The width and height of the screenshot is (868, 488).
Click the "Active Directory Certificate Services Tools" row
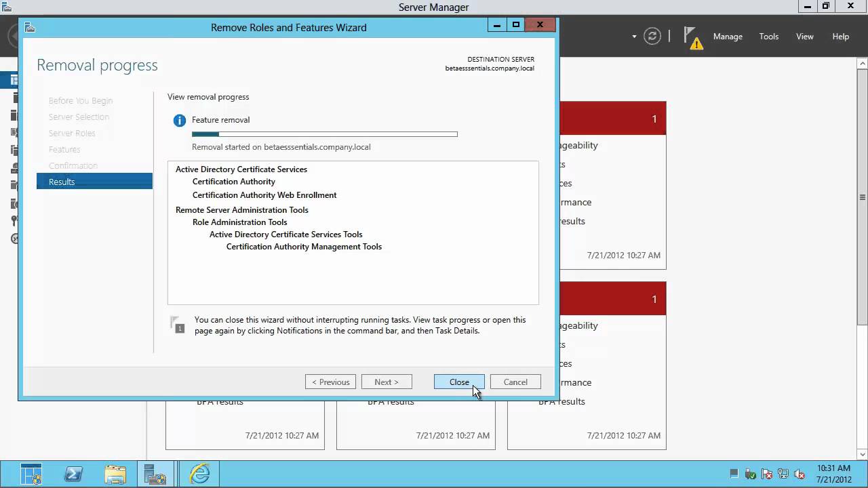click(x=286, y=235)
